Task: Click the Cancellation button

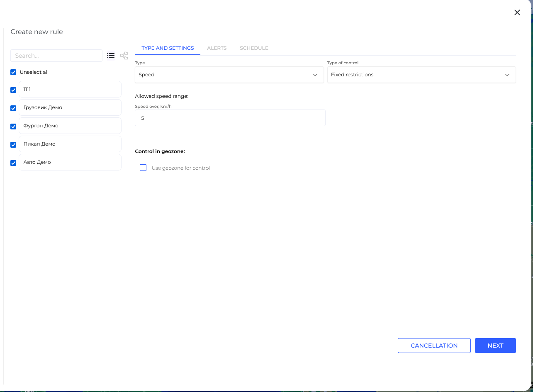Action: pyautogui.click(x=434, y=346)
